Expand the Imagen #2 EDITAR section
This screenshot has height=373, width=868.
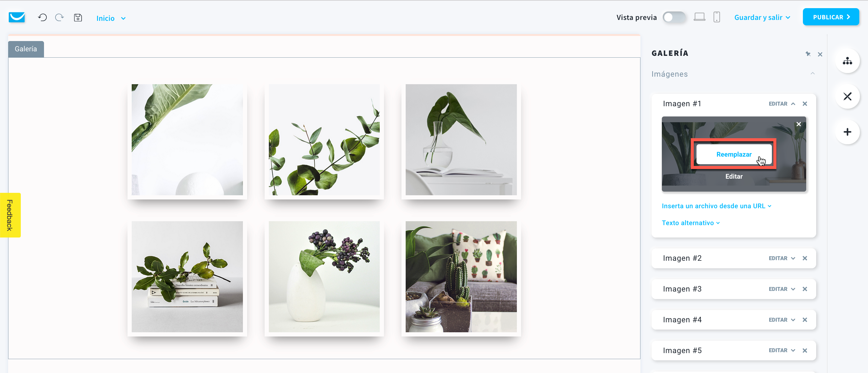coord(782,258)
